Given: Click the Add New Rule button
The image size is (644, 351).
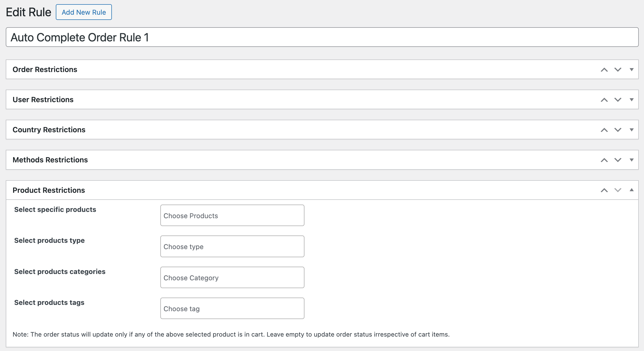Looking at the screenshot, I should (83, 12).
